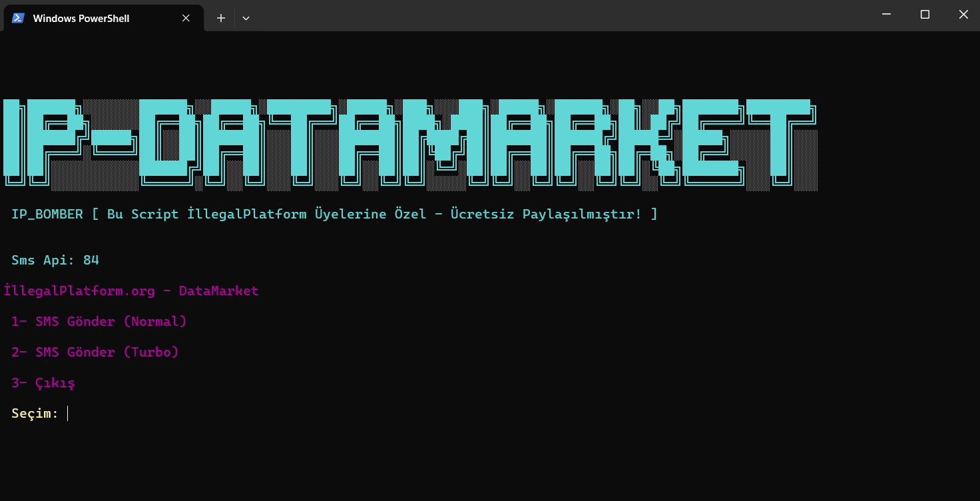This screenshot has width=980, height=501.
Task: Click the IP_BOMBER description line
Action: (x=334, y=214)
